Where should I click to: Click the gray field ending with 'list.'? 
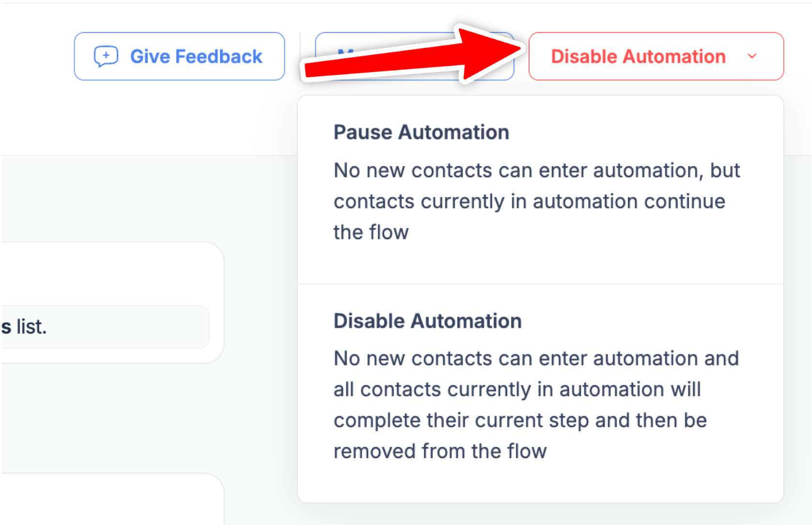(104, 327)
